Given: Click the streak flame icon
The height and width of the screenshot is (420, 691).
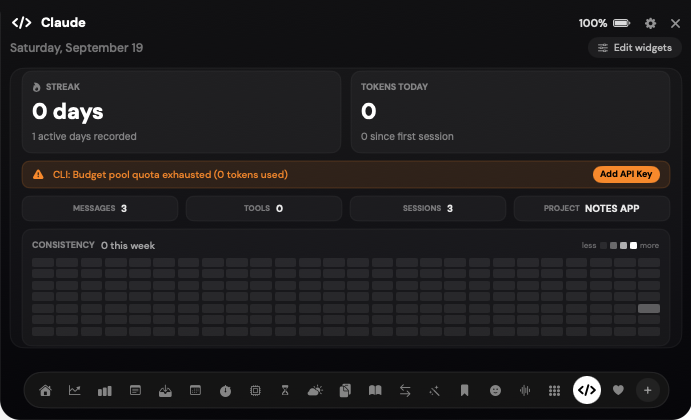Looking at the screenshot, I should pos(37,87).
